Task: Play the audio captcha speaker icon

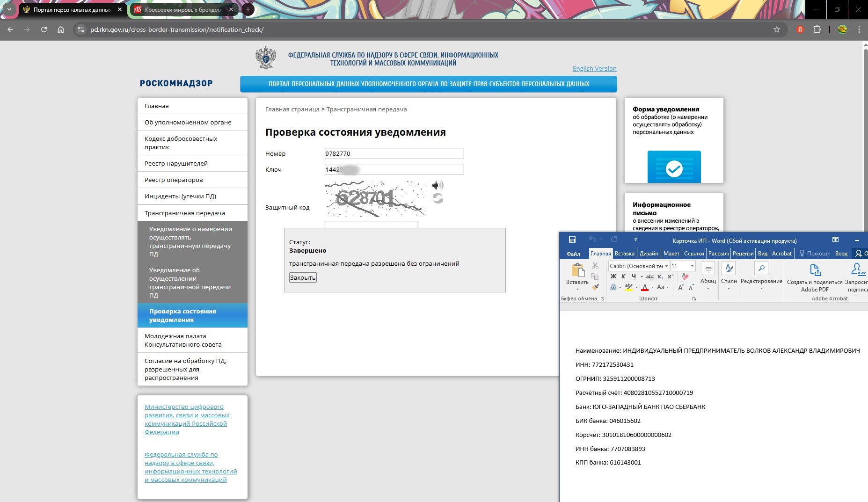Action: [x=438, y=185]
